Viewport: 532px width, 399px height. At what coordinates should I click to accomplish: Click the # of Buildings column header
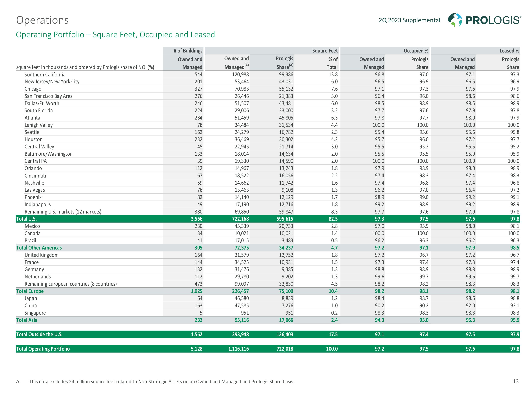(x=188, y=51)
